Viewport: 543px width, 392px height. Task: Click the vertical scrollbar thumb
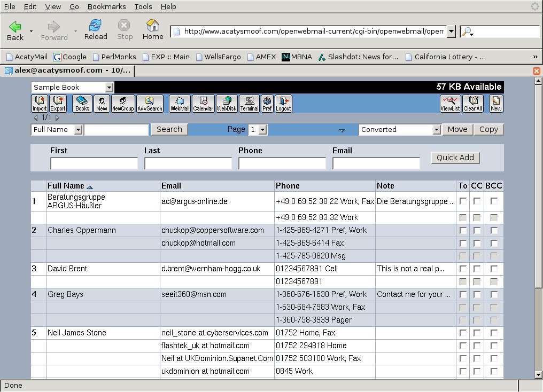point(538,186)
